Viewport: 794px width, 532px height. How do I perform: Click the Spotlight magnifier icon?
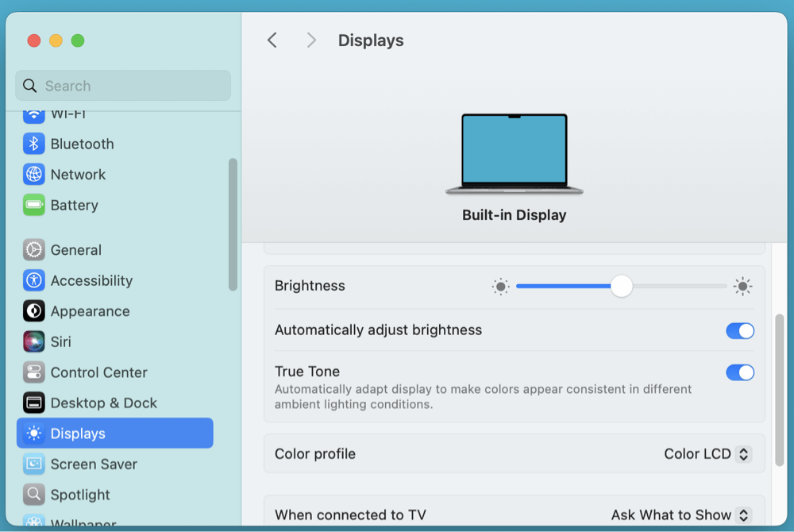(x=33, y=495)
